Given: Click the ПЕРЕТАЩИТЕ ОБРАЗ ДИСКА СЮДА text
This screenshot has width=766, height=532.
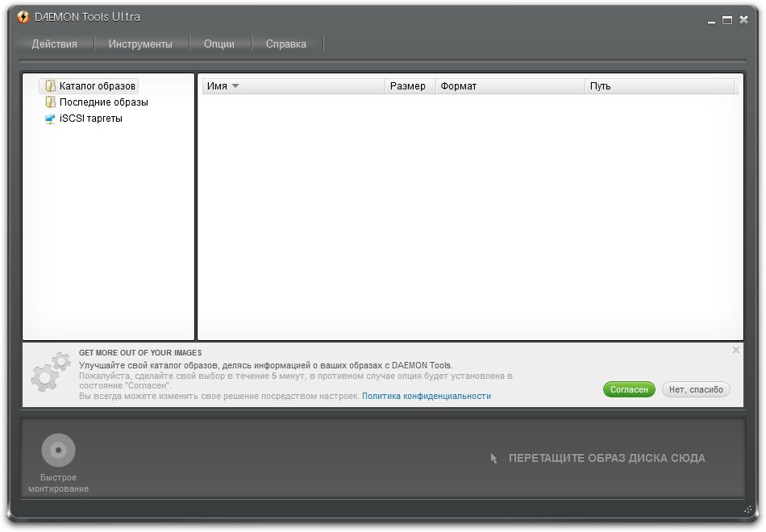Looking at the screenshot, I should tap(606, 458).
